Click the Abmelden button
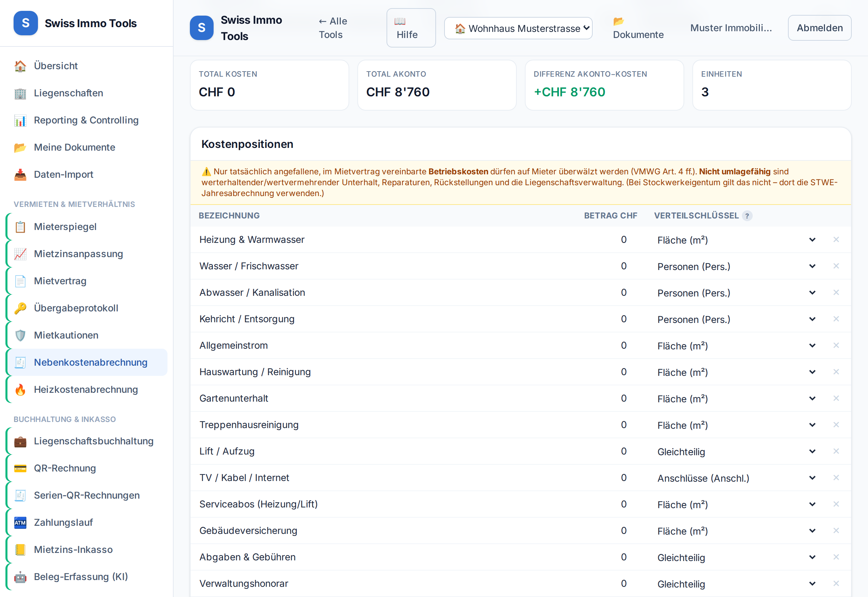 click(819, 28)
